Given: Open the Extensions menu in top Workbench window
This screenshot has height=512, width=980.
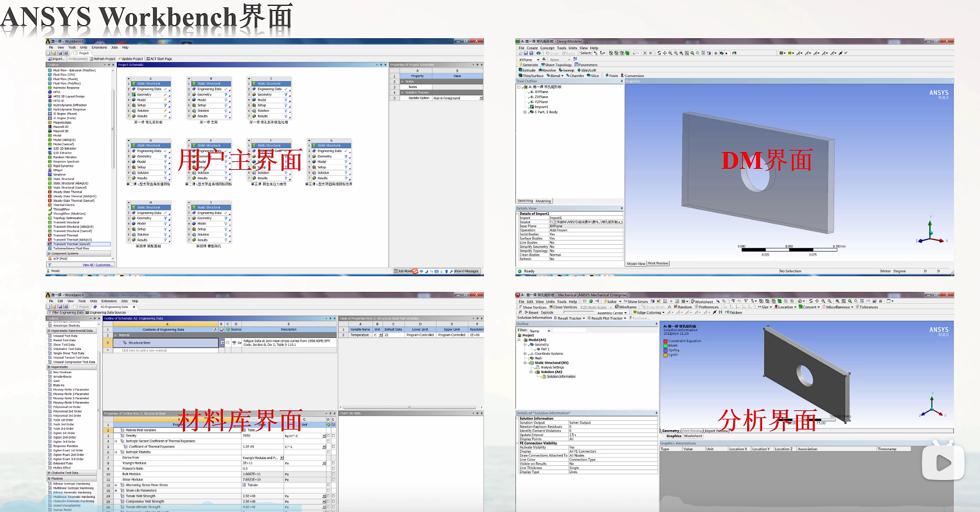Looking at the screenshot, I should [x=99, y=48].
